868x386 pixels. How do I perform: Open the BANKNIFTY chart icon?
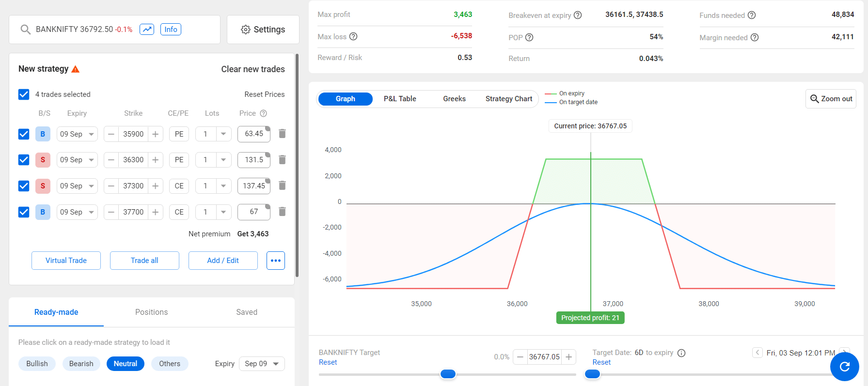(147, 29)
